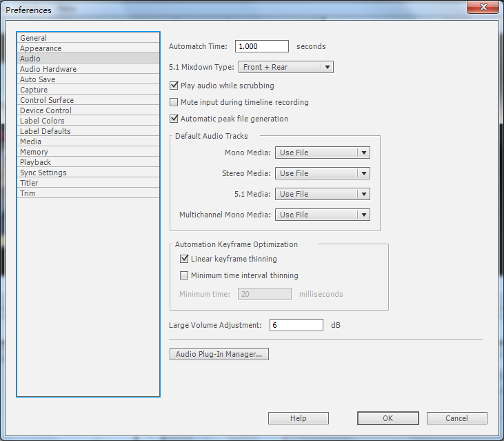Go to Memory preferences
The image size is (504, 441).
coord(88,152)
